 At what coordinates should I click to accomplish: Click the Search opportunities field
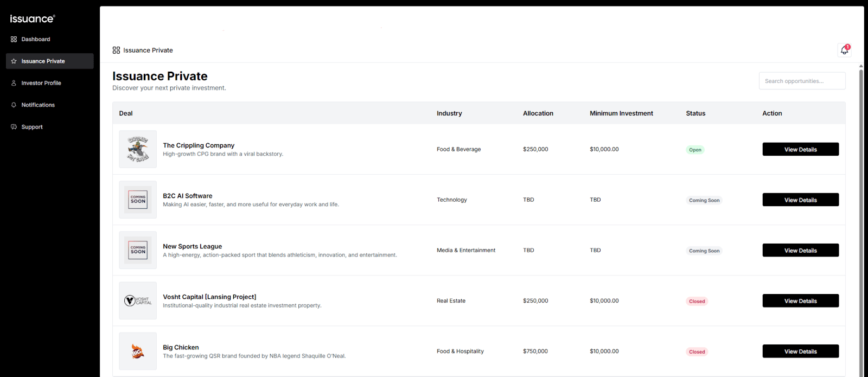click(x=802, y=81)
